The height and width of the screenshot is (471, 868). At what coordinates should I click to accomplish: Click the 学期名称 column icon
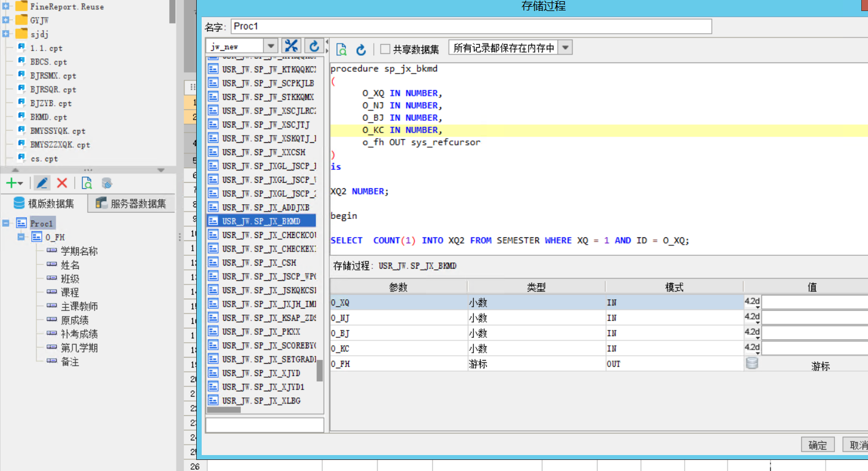[51, 251]
